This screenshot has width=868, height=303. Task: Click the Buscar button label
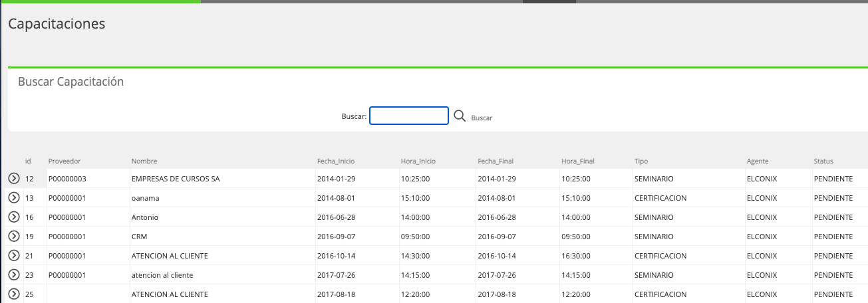pos(482,118)
